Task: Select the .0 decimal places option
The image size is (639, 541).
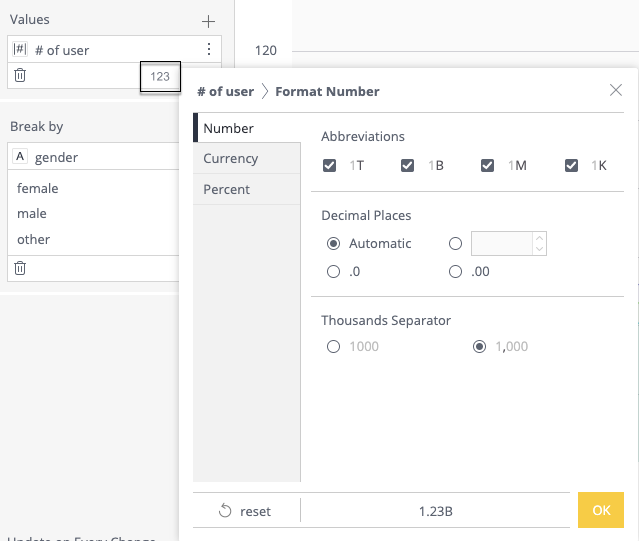Action: (x=333, y=271)
